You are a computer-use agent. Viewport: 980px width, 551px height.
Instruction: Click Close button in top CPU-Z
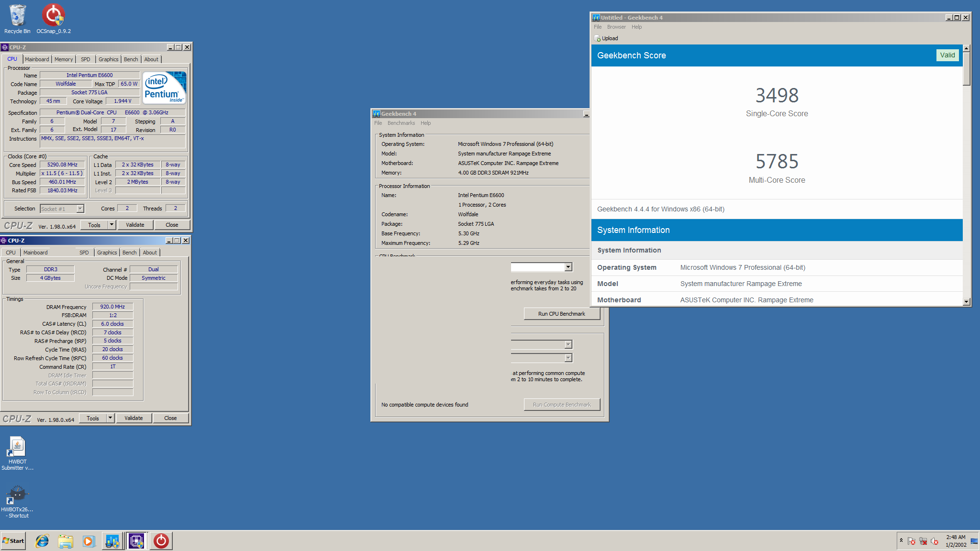point(172,225)
